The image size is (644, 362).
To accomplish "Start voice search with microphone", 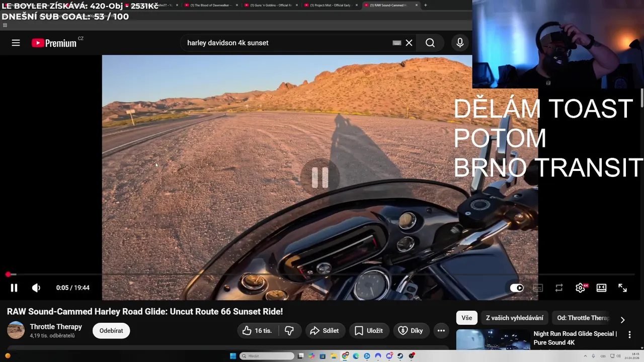I will click(x=460, y=43).
